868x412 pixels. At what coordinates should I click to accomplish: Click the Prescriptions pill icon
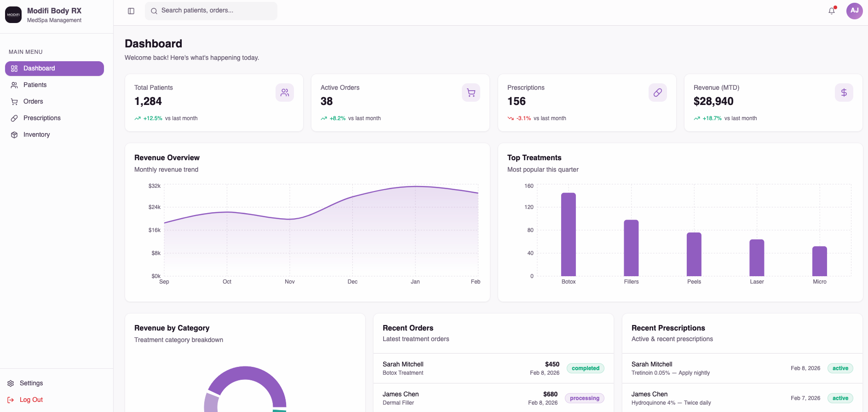tap(657, 93)
